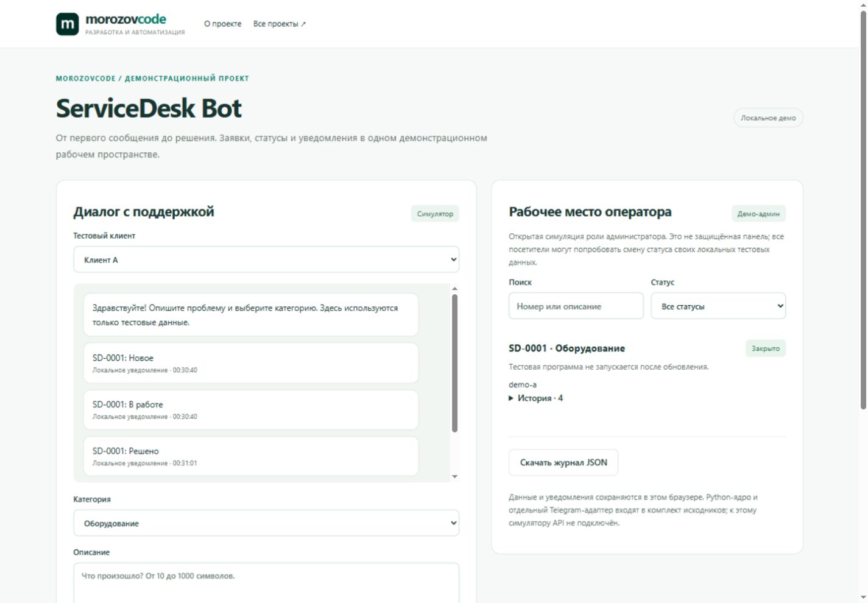Click the morozovcode green 'm' logo icon
This screenshot has height=603, width=868.
point(67,24)
